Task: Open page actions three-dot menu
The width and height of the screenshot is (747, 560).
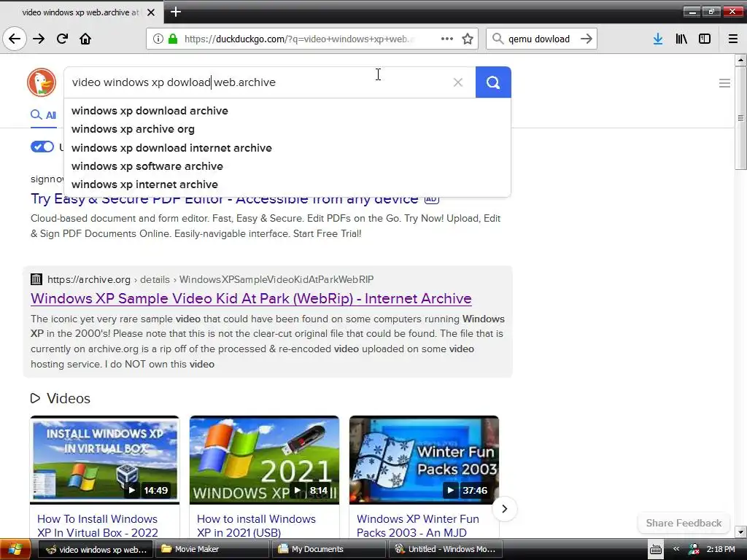Action: click(x=447, y=39)
